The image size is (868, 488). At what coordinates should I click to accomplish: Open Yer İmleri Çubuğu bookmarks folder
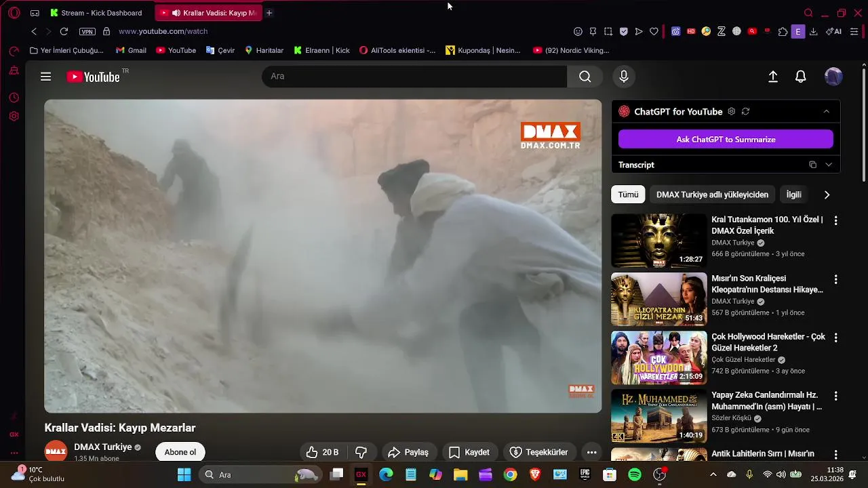tap(66, 50)
